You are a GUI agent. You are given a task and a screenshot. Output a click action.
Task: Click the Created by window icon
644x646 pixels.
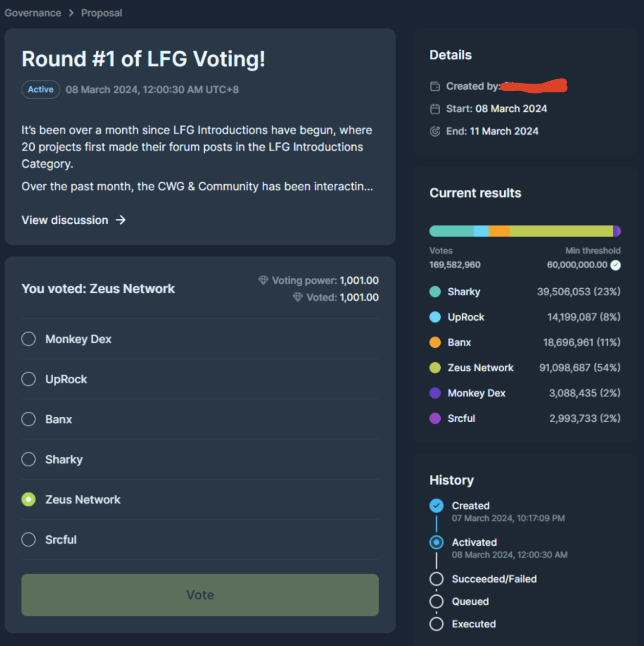435,86
